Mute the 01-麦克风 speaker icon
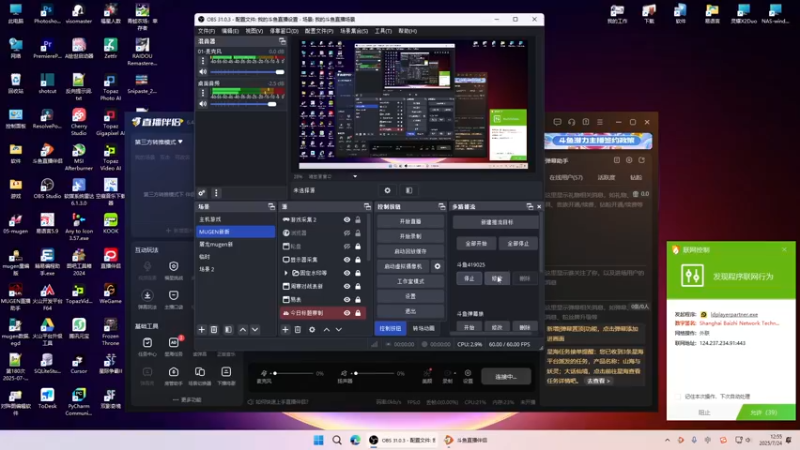This screenshot has height=450, width=800. [x=203, y=72]
